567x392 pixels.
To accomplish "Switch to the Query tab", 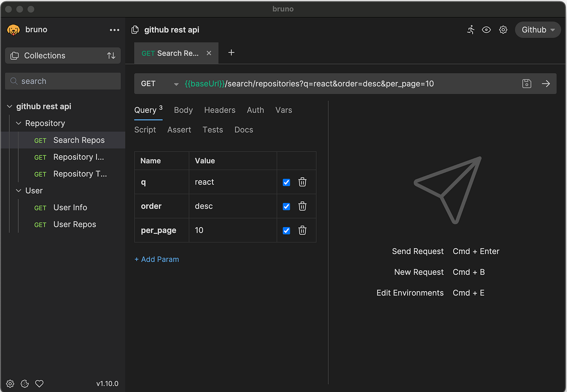I will (x=148, y=110).
